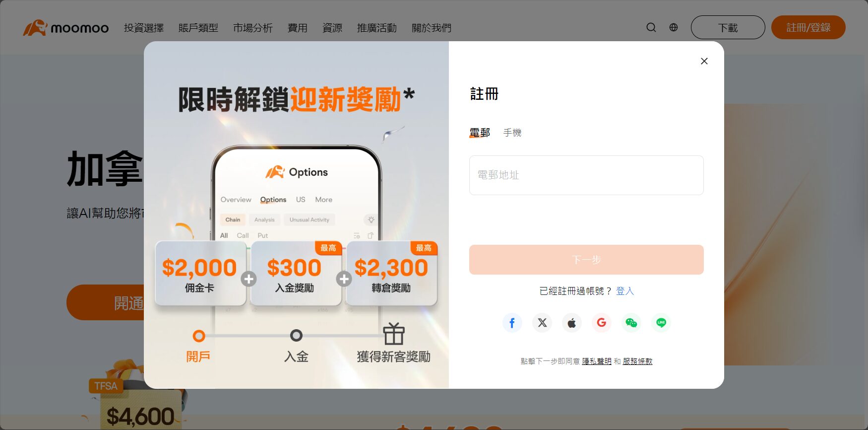Image resolution: width=868 pixels, height=430 pixels.
Task: Click the $2,000 佣金卡 reward card
Action: coord(200,274)
